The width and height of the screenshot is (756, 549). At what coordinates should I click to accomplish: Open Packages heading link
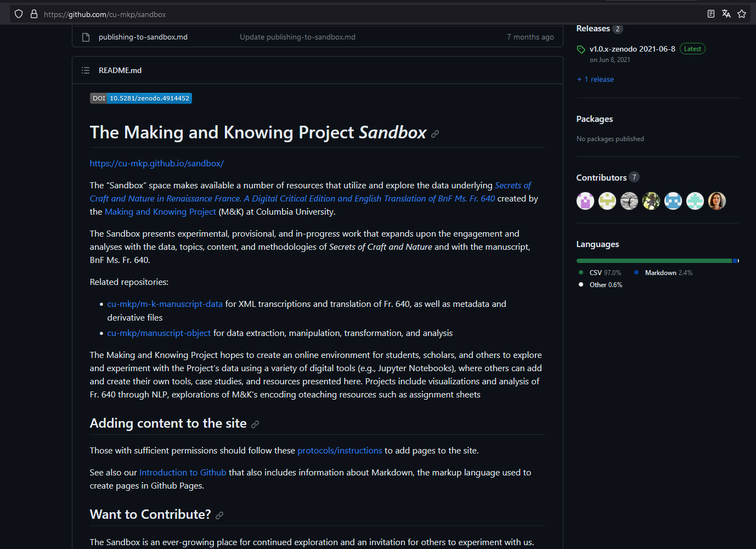point(595,119)
